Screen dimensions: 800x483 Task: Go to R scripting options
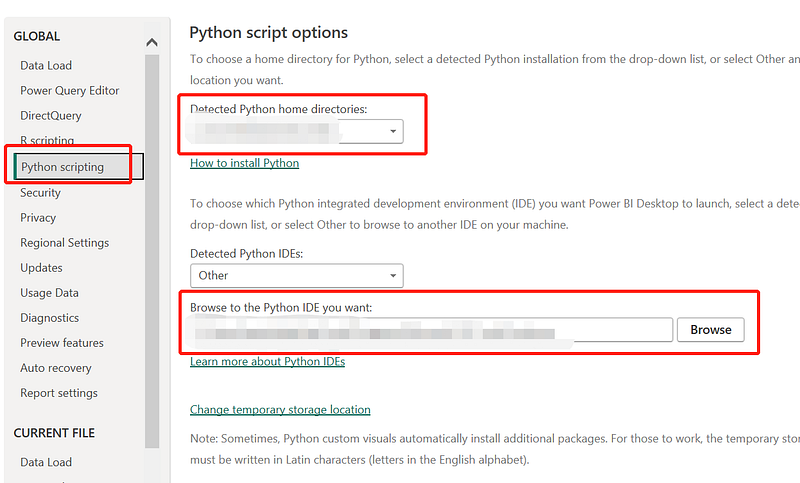[x=47, y=140]
